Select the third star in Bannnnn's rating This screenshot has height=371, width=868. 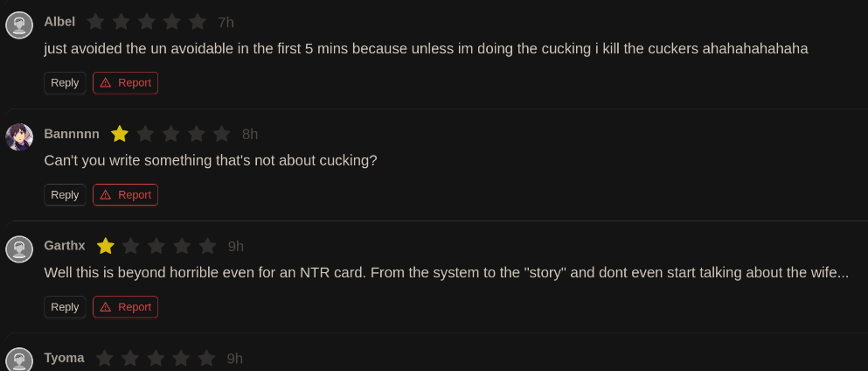pos(170,134)
